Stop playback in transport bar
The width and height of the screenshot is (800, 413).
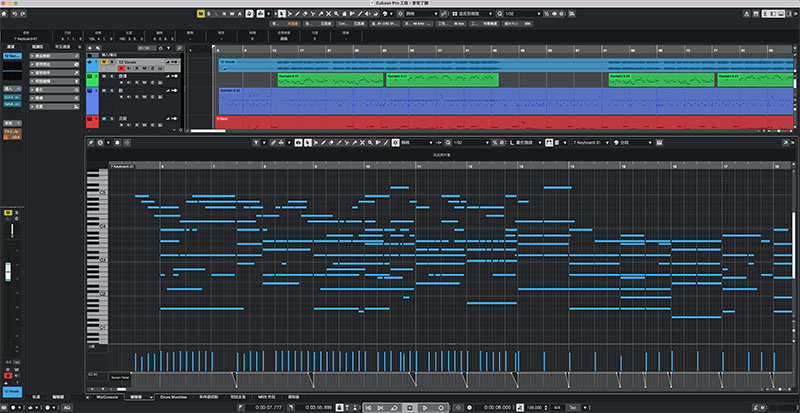pos(409,407)
